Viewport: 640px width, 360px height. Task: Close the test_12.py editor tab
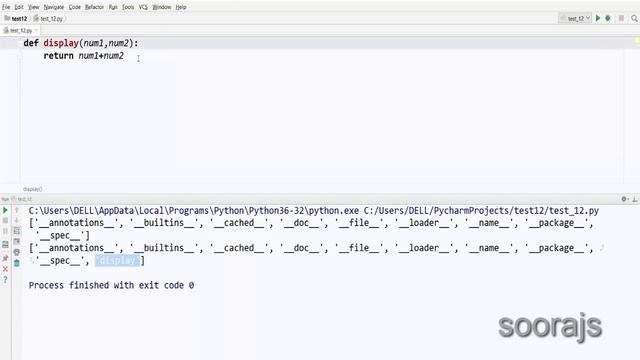(36, 31)
